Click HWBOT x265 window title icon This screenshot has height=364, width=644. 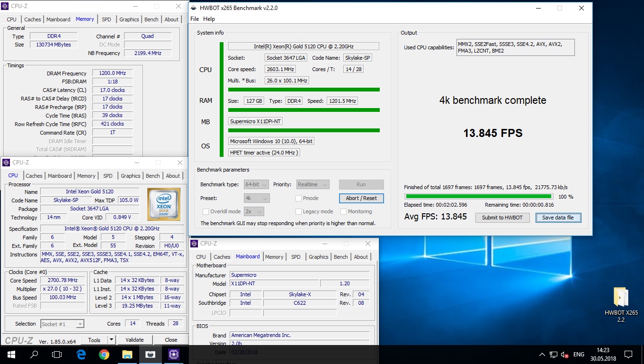click(194, 8)
